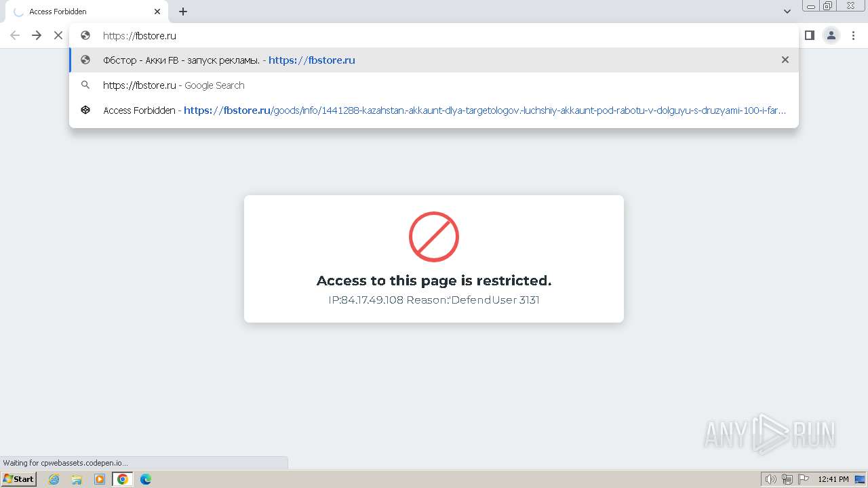Screen dimensions: 868x488
Task: Open File Explorer from the taskbar
Action: (77, 479)
